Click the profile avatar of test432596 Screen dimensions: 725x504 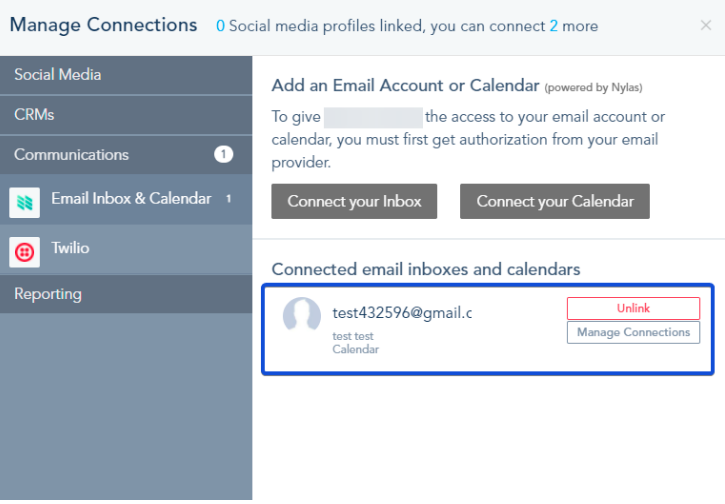coord(302,317)
